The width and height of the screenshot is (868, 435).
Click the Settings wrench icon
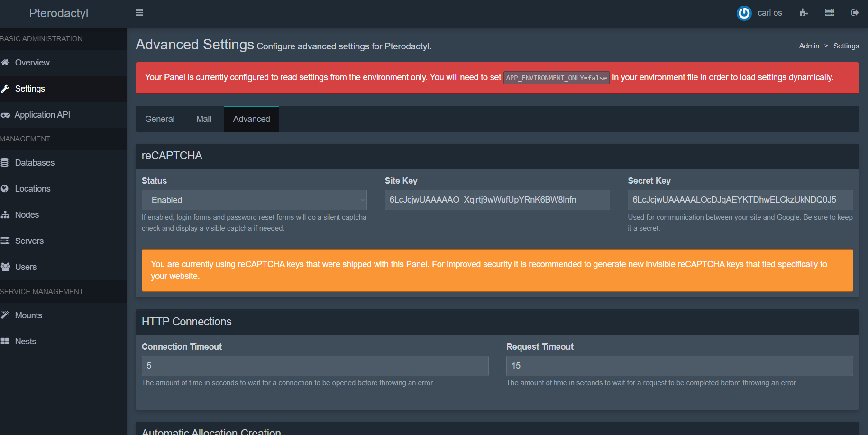tap(5, 89)
